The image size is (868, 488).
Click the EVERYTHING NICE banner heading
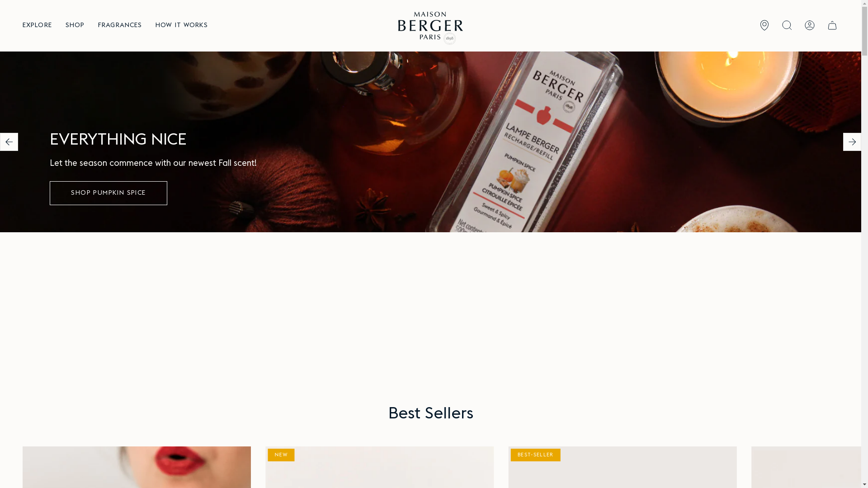point(118,140)
